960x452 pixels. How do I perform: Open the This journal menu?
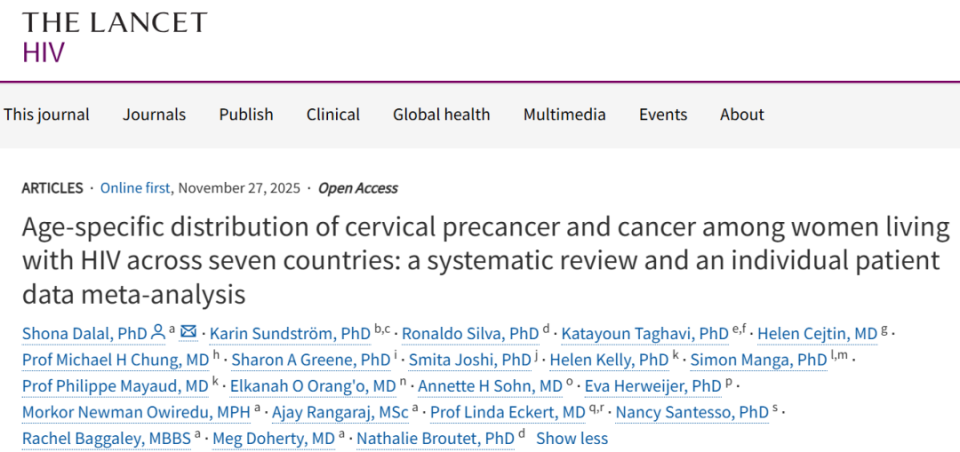pyautogui.click(x=46, y=114)
